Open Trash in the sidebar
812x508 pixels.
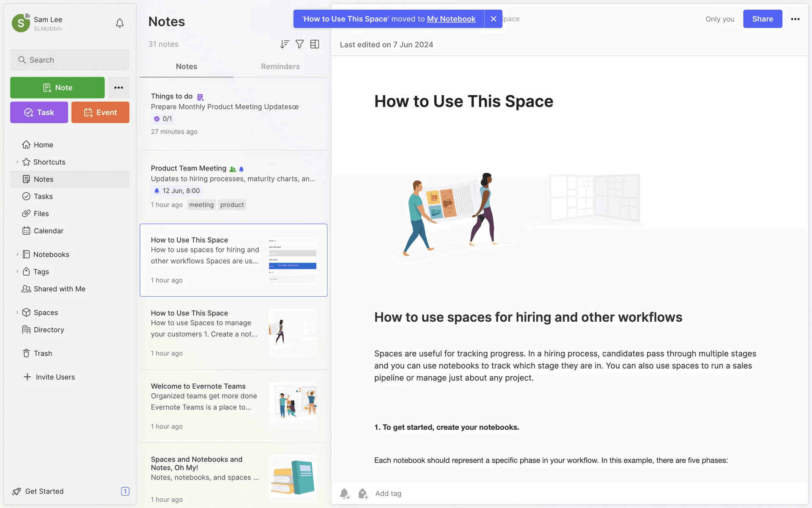(43, 353)
